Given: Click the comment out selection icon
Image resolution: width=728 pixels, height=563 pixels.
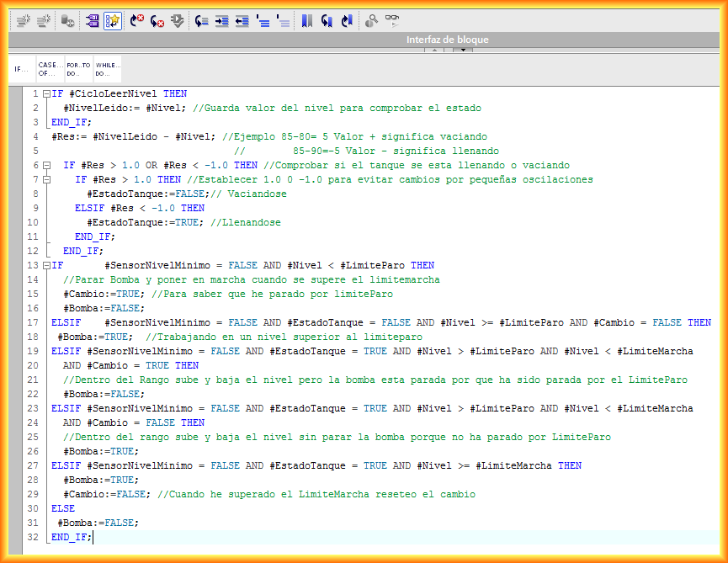Looking at the screenshot, I should (263, 20).
